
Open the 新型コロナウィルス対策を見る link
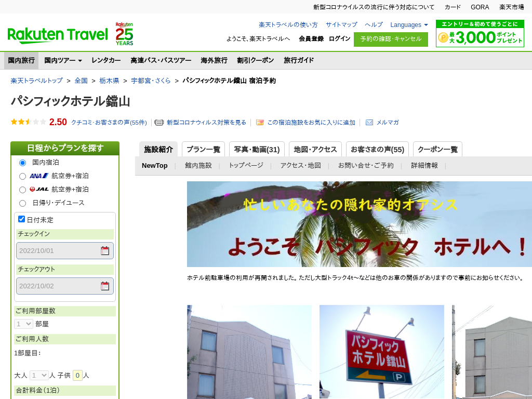[206, 123]
